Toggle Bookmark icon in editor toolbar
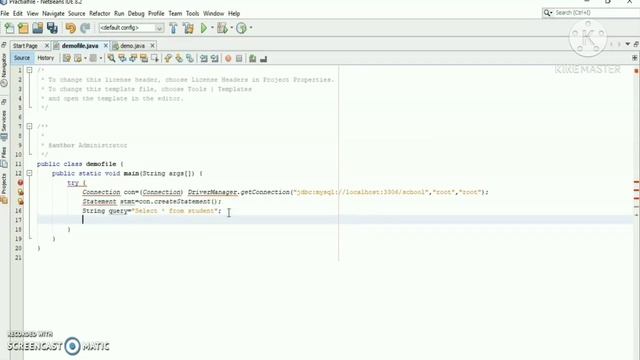640x360 pixels. click(x=190, y=59)
